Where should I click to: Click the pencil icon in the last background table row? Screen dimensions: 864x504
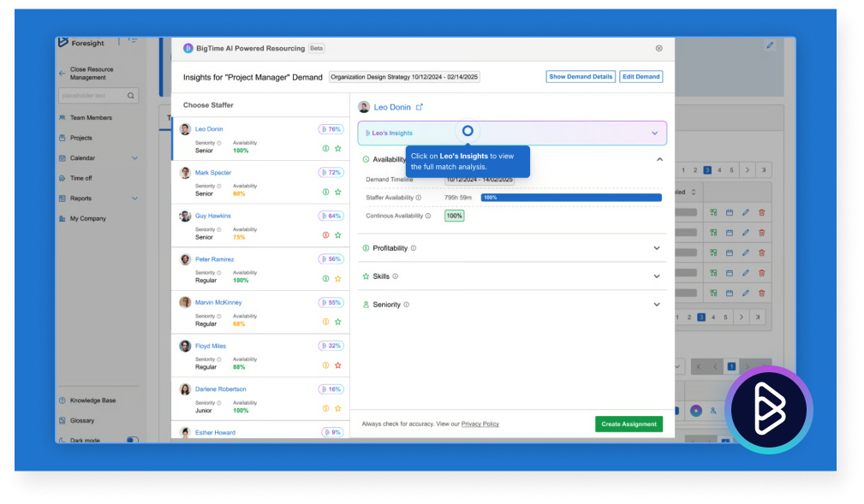coord(746,293)
